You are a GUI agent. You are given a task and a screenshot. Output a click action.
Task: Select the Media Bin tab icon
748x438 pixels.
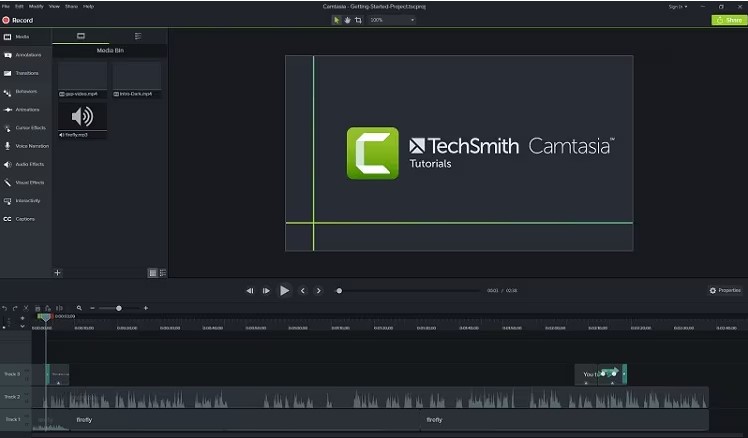(x=81, y=36)
